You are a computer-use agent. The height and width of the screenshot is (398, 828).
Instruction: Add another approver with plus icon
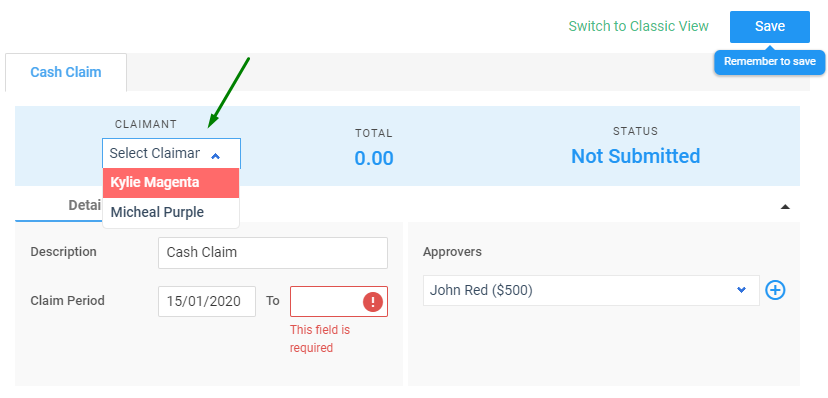click(775, 290)
